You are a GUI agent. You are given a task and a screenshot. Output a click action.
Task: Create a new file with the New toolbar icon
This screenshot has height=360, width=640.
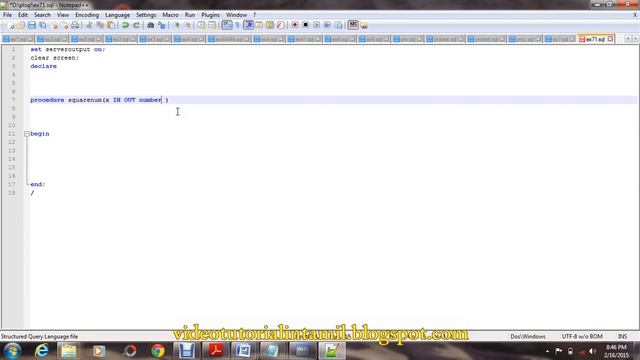click(10, 25)
